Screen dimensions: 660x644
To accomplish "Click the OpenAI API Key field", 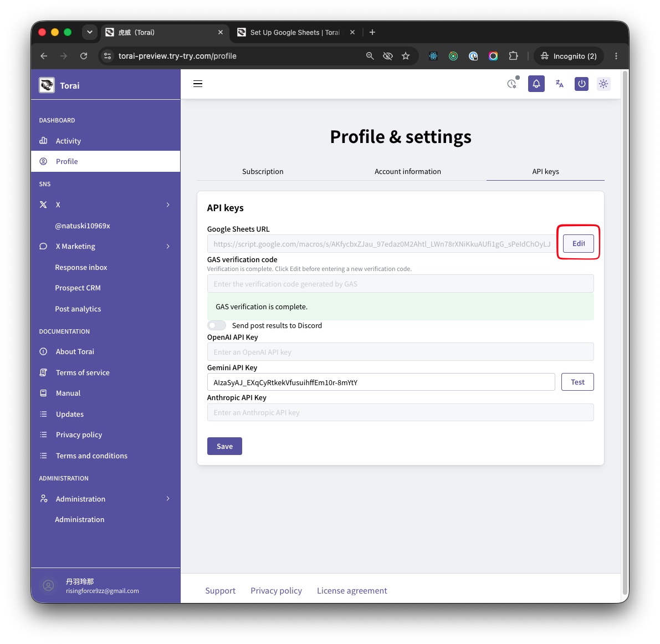I will click(x=400, y=352).
